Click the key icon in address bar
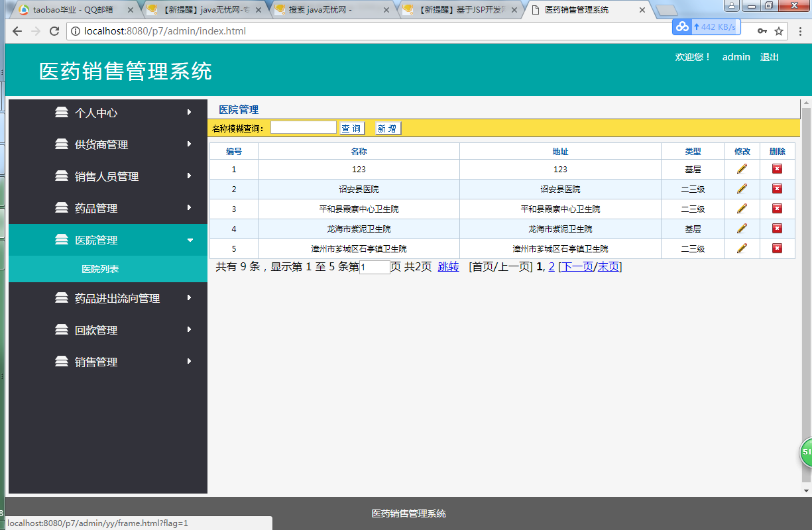Screen dimensions: 812x530 [762, 31]
